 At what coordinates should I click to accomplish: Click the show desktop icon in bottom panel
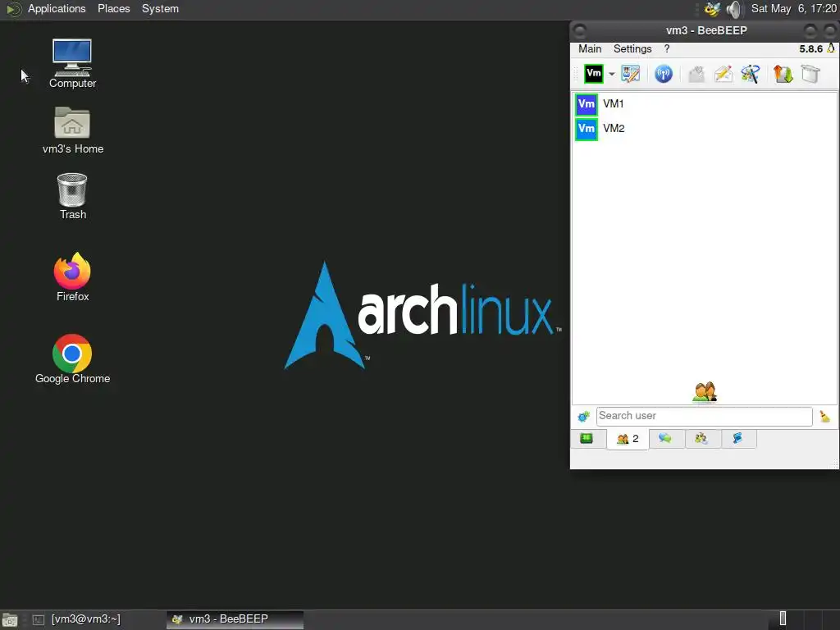point(10,620)
